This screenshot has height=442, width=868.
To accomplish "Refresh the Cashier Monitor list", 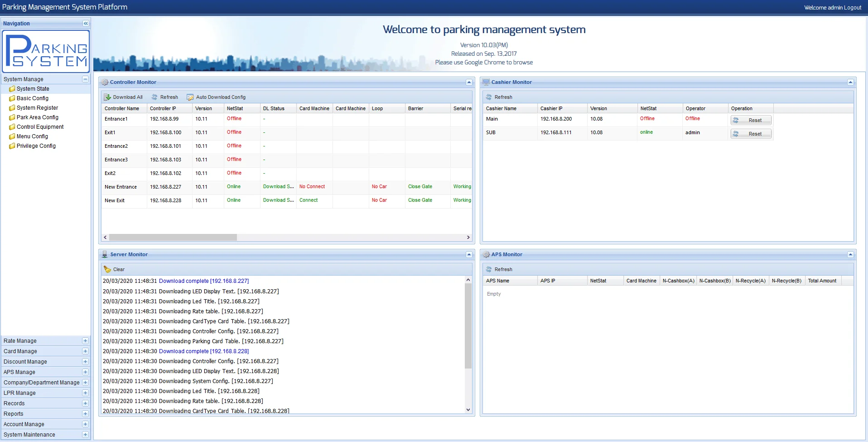I will click(499, 97).
